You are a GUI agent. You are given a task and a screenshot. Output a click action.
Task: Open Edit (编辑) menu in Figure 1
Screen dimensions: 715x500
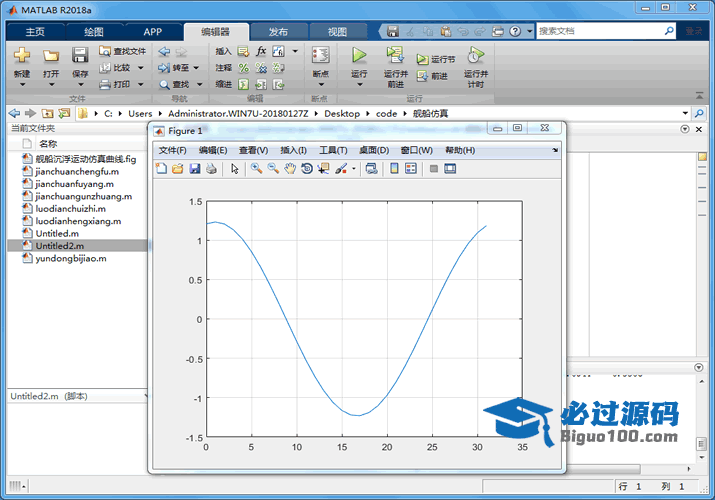click(213, 150)
